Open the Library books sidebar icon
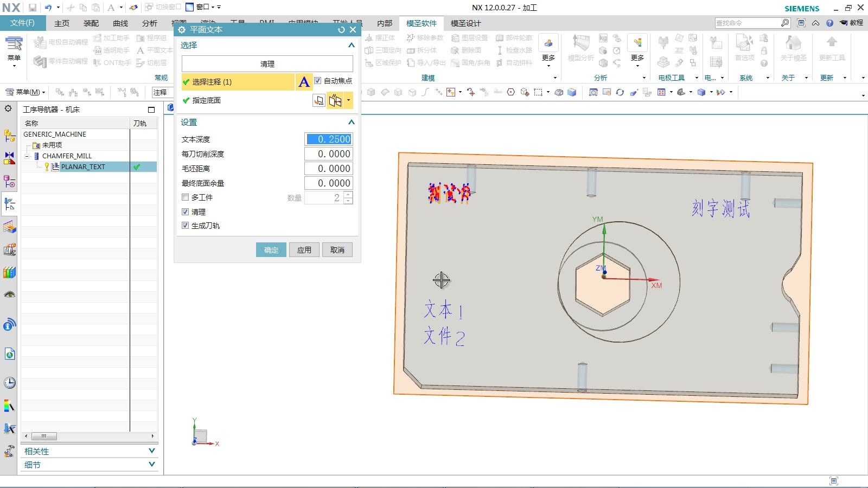The height and width of the screenshot is (488, 868). point(9,272)
